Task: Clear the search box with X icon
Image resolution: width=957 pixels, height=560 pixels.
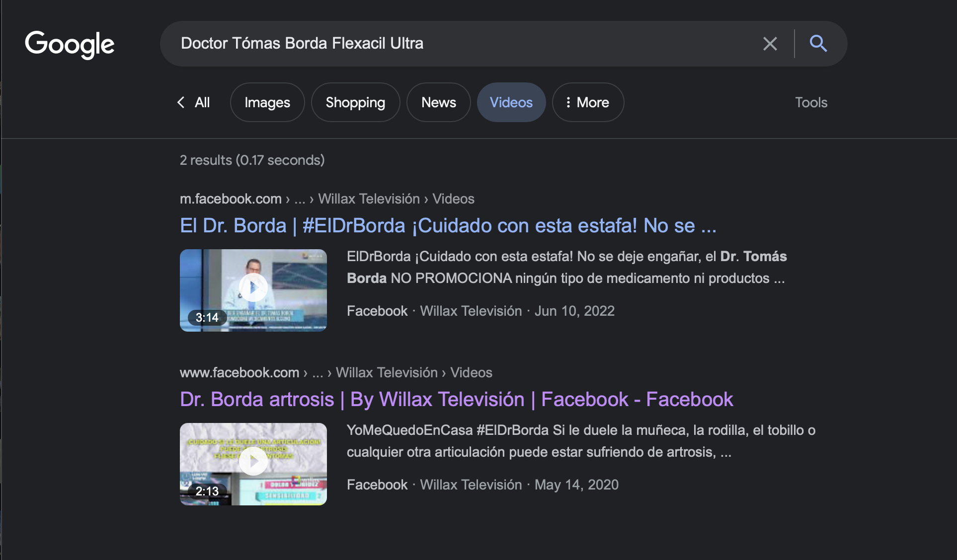Action: (770, 44)
